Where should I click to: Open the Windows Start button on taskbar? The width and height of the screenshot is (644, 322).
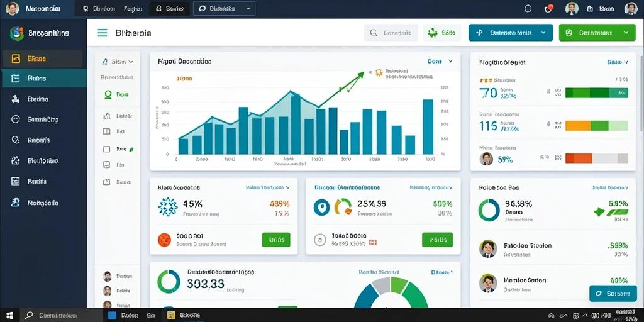tap(9, 316)
